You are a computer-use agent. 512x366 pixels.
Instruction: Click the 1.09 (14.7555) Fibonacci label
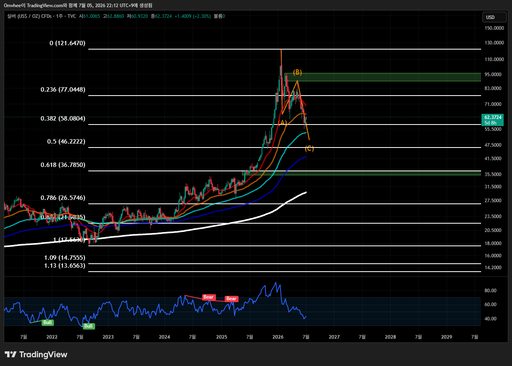[65, 258]
